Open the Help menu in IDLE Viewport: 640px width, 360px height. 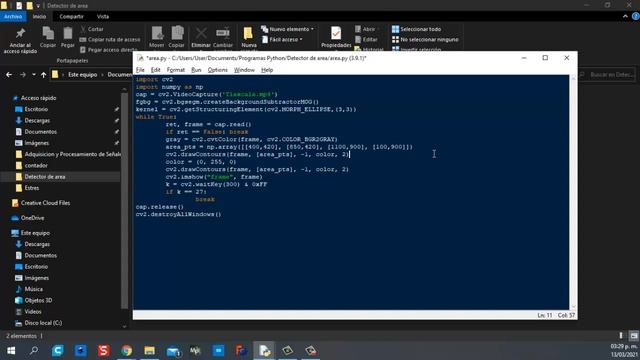[x=267, y=70]
